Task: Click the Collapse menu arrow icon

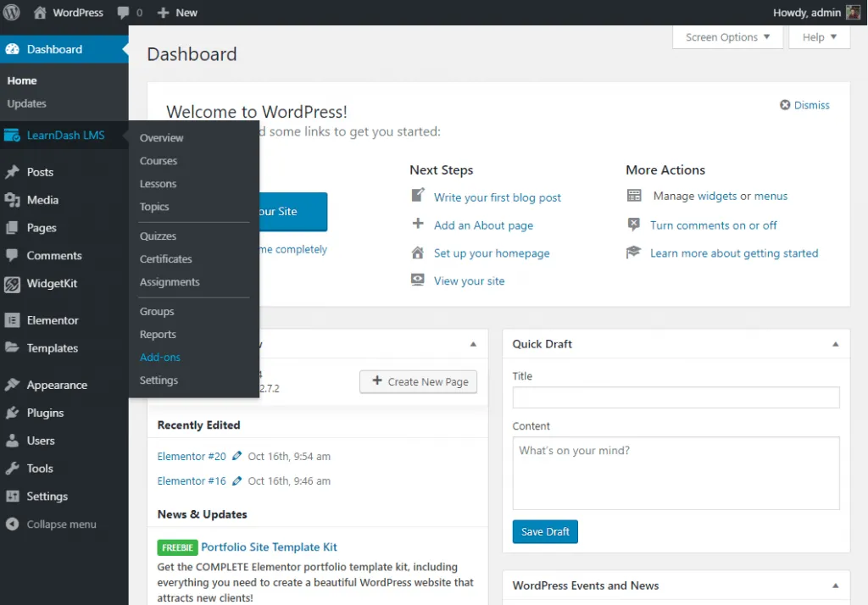Action: 12,525
